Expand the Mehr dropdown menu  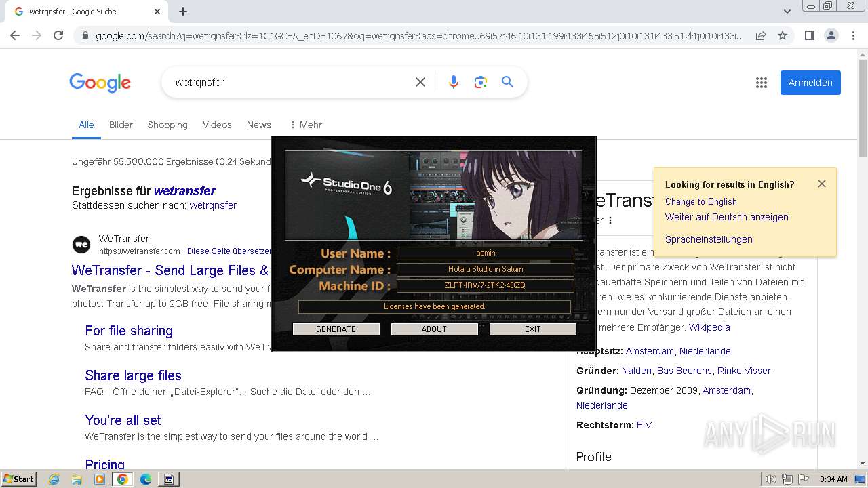[x=306, y=125]
